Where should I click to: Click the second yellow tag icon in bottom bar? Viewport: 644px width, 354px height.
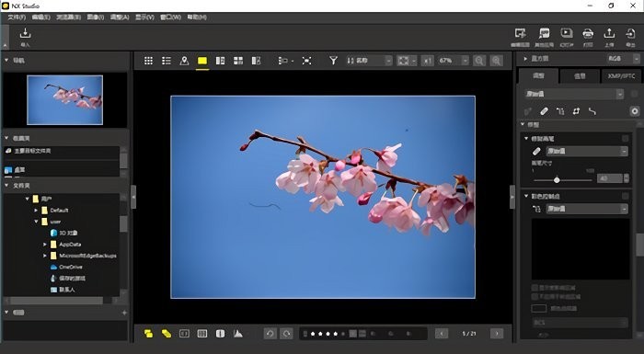pos(167,334)
